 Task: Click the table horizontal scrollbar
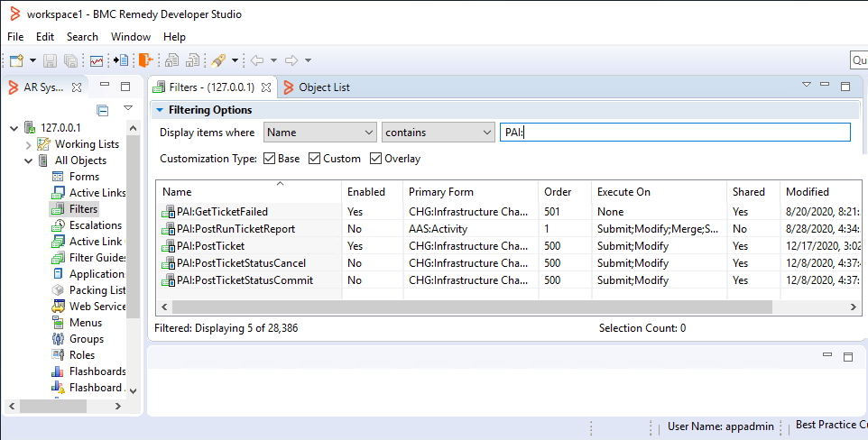coord(472,307)
